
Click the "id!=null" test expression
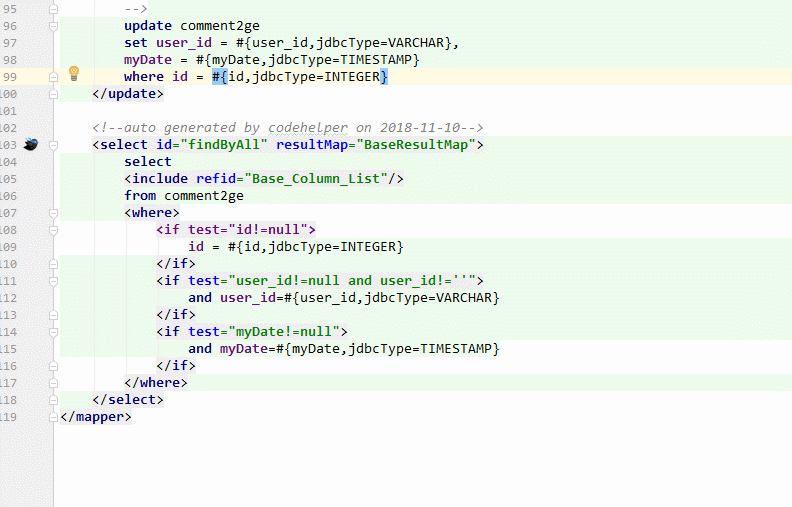click(268, 230)
